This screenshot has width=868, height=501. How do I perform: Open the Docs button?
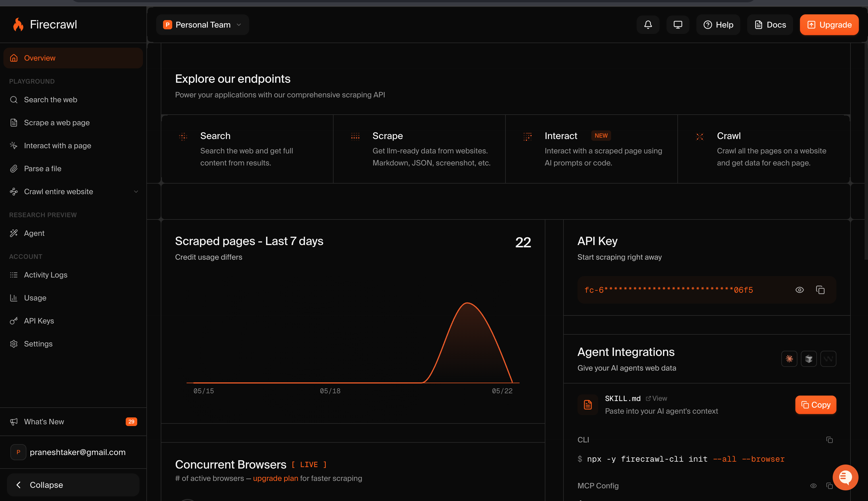coord(770,25)
